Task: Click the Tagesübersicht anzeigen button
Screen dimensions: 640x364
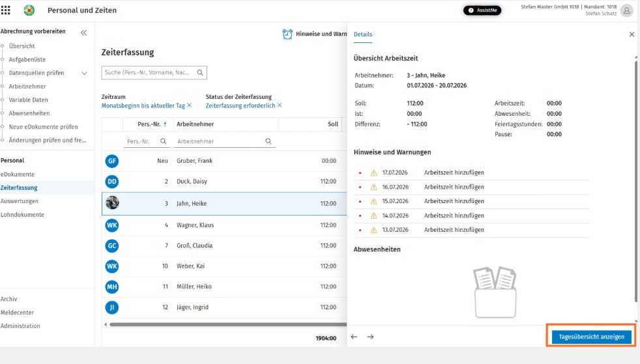Action: point(591,337)
